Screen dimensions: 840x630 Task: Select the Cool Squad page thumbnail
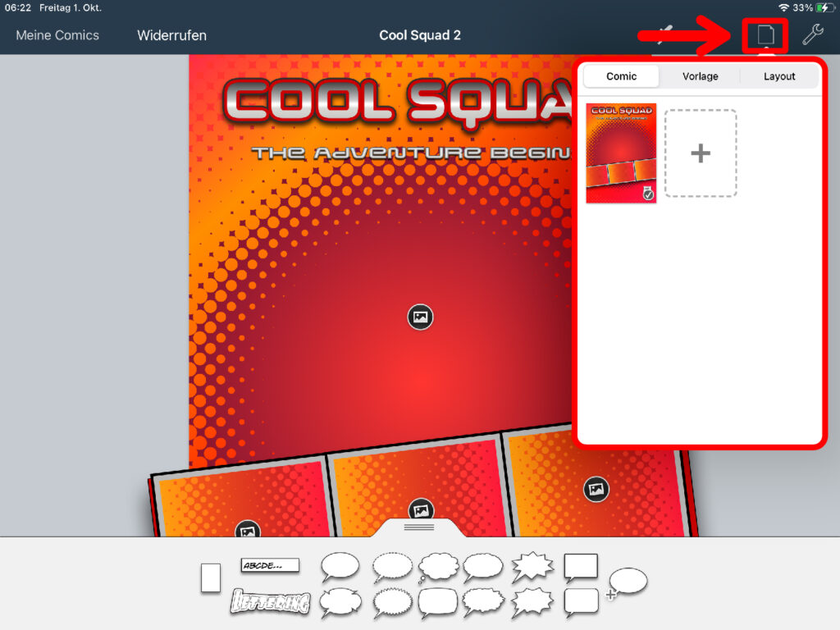(621, 153)
